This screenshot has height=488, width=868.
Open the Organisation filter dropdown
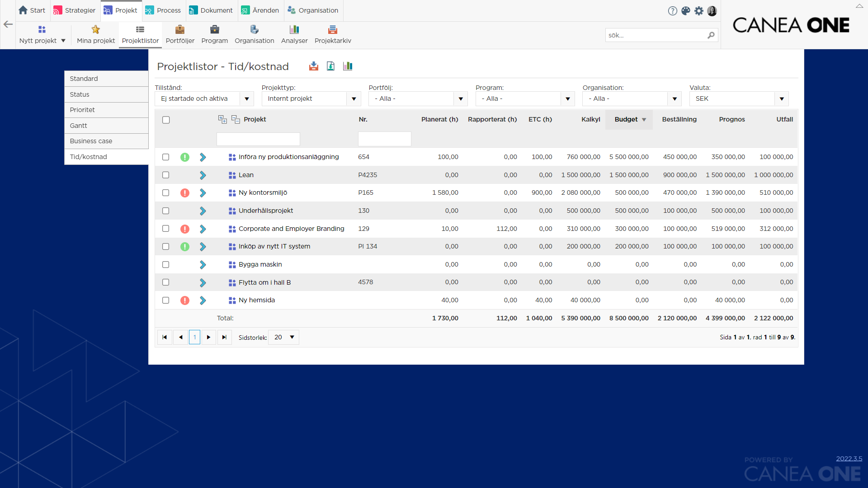click(632, 99)
